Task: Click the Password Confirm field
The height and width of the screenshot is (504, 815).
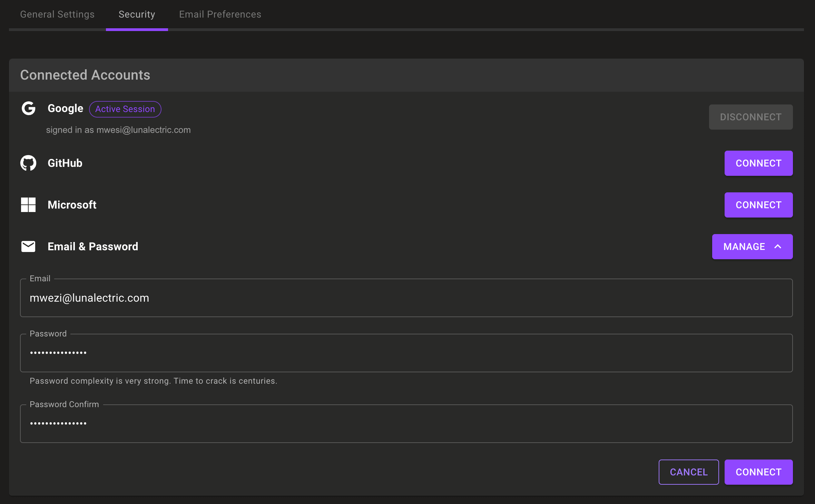Action: [x=406, y=424]
